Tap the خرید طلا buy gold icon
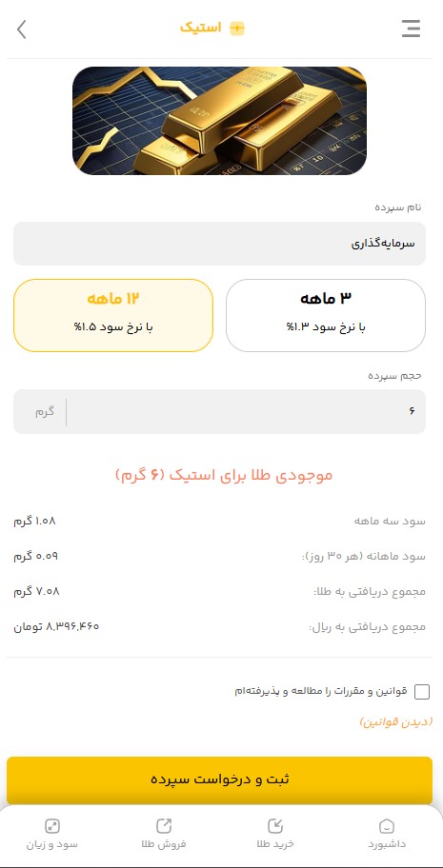The width and height of the screenshot is (443, 868). pyautogui.click(x=275, y=826)
